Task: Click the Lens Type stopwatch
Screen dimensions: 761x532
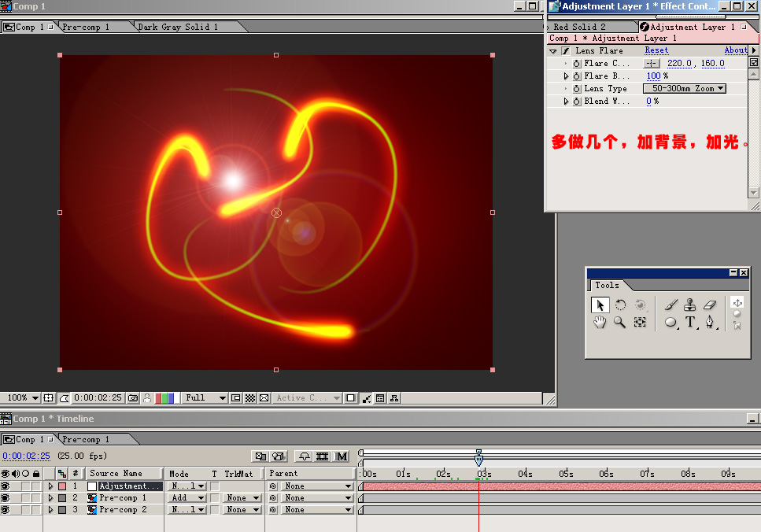Action: point(577,89)
